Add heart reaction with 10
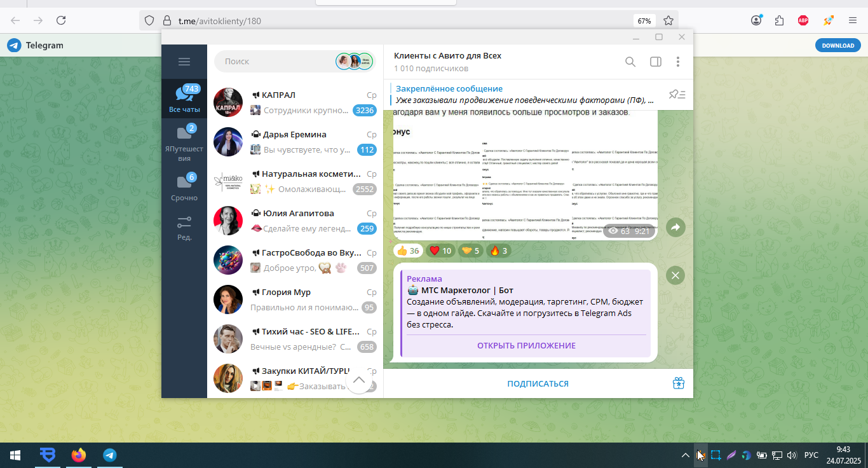Viewport: 868px width, 468px height. tap(440, 251)
